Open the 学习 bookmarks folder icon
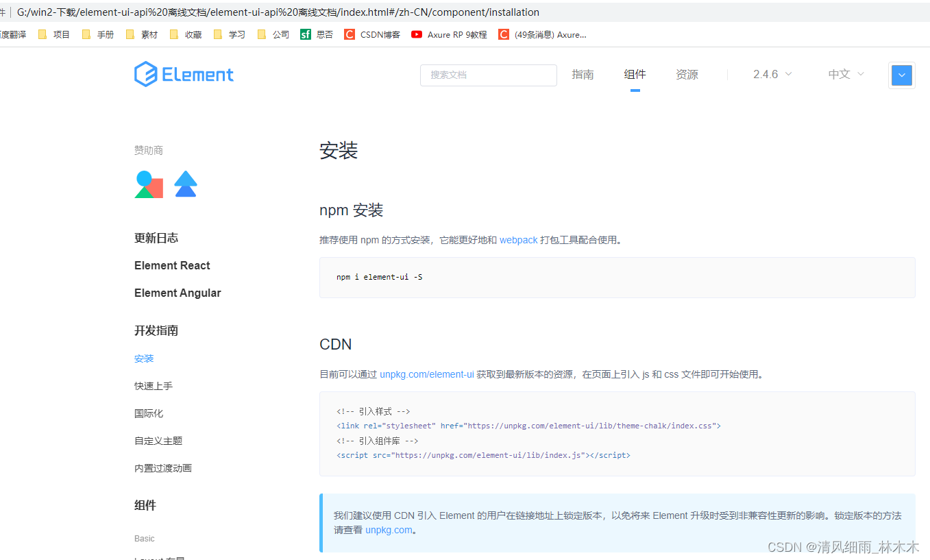This screenshot has height=560, width=930. click(x=217, y=34)
